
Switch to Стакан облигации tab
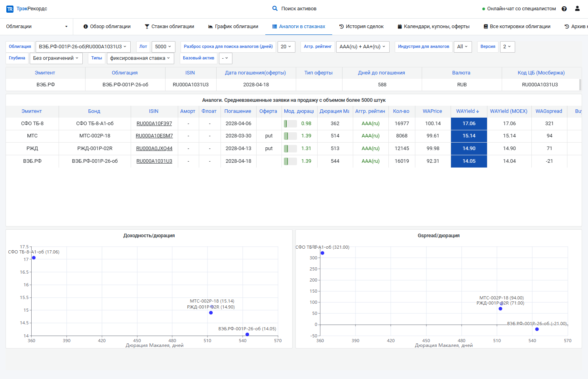point(169,27)
